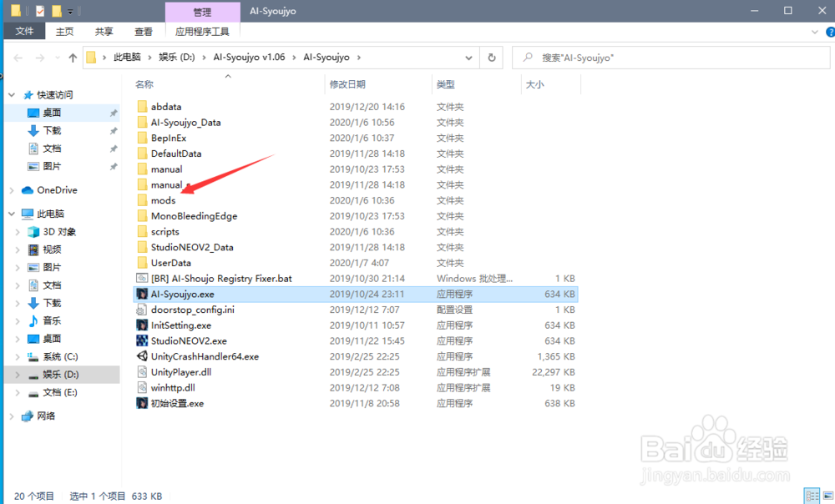Open recent locations dropdown arrow
The width and height of the screenshot is (835, 504).
click(x=58, y=58)
